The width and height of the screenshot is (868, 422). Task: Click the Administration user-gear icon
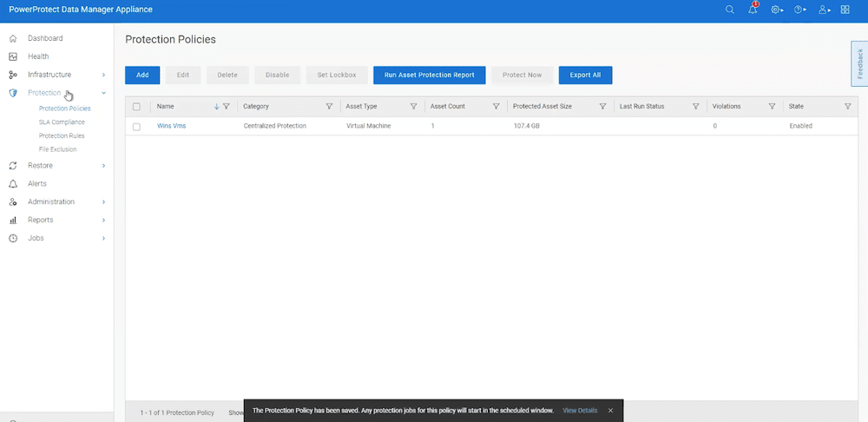pos(13,202)
